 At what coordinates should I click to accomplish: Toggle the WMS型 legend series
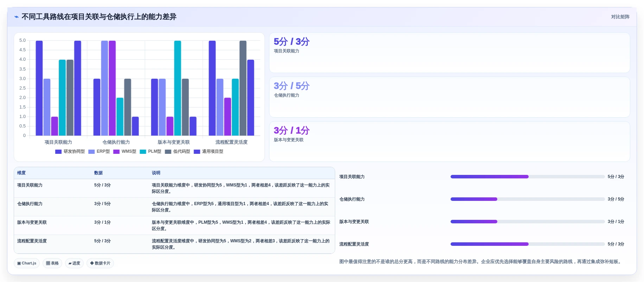(125, 152)
